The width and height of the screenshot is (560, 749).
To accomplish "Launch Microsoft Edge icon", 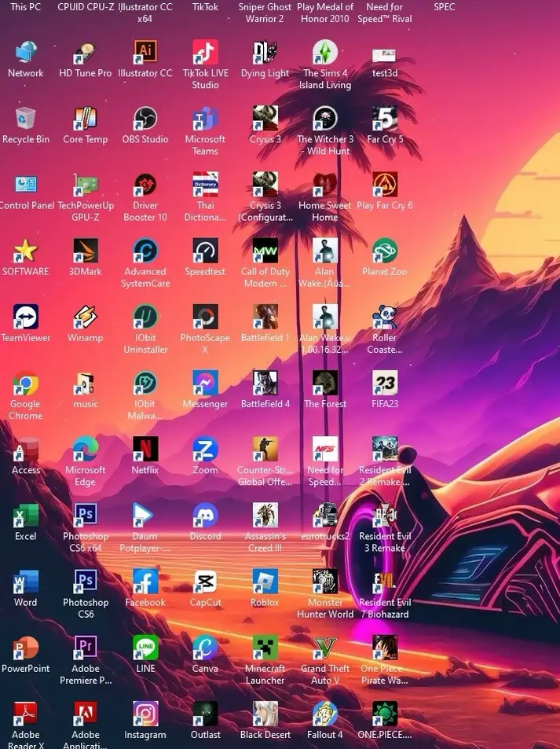I will 86,449.
